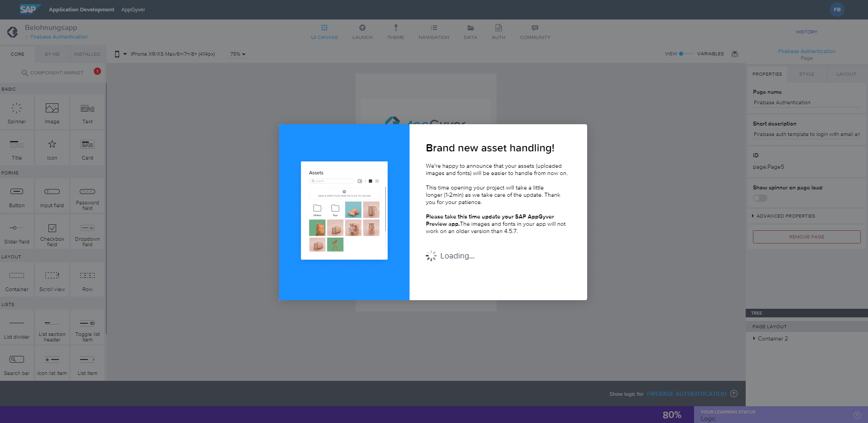Open the 75% zoom dropdown
The height and width of the screenshot is (423, 868).
point(238,54)
